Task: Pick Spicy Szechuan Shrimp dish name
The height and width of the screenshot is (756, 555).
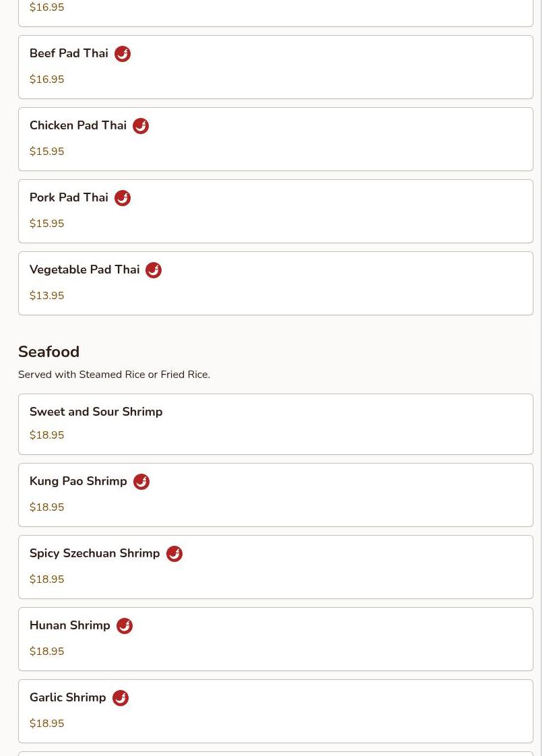Action: 94,553
